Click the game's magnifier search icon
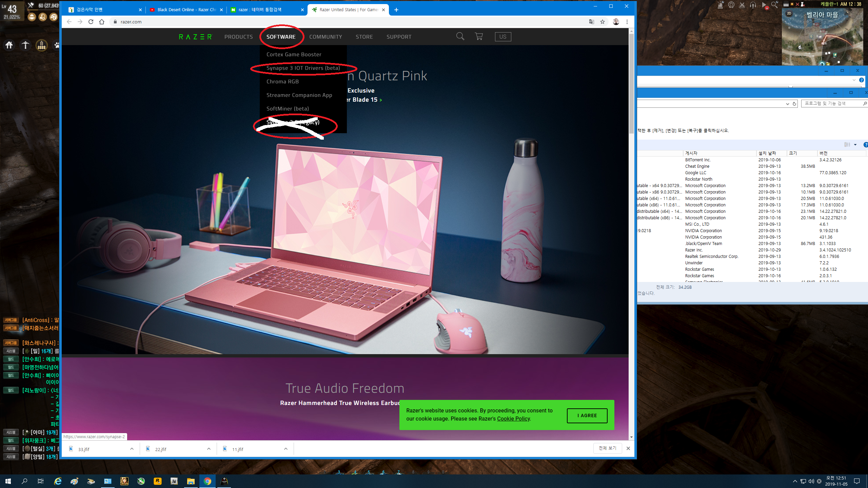This screenshot has height=488, width=868. click(774, 5)
